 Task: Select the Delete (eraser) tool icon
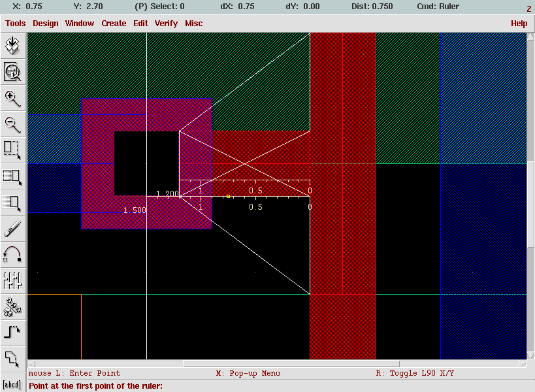click(x=13, y=229)
